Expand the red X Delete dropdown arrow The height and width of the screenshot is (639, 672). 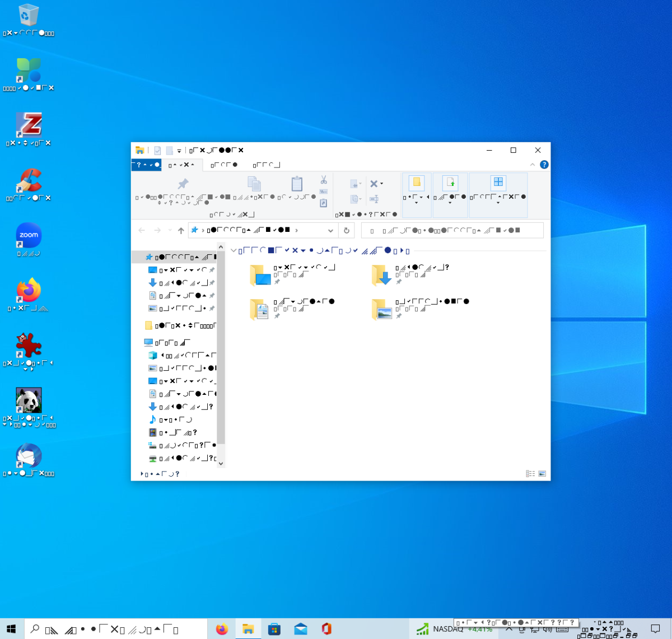point(382,184)
